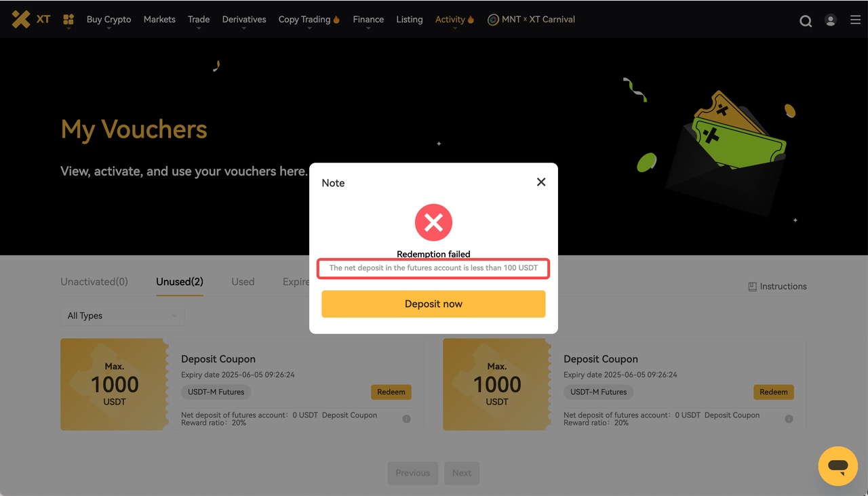Open the user profile icon
The image size is (868, 496).
pyautogui.click(x=830, y=20)
